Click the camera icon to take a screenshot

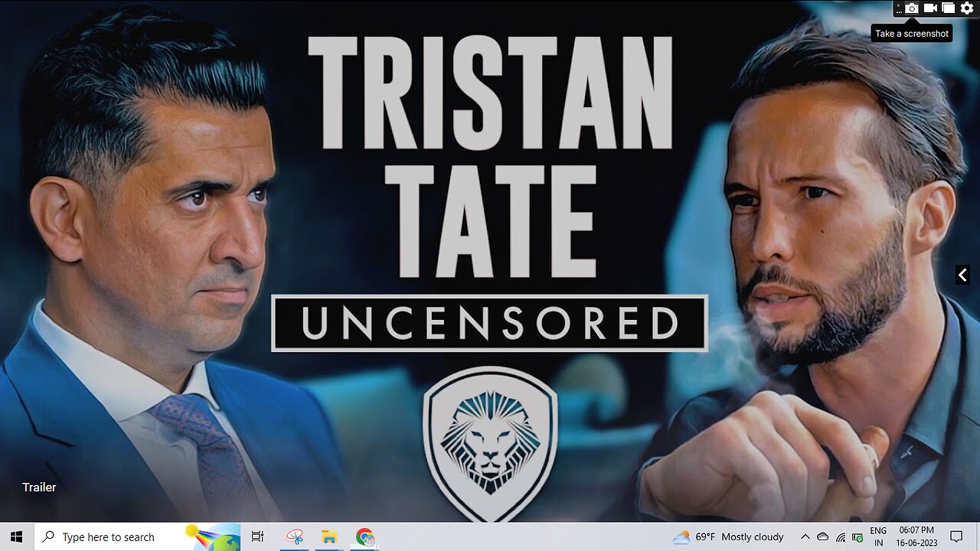click(911, 8)
